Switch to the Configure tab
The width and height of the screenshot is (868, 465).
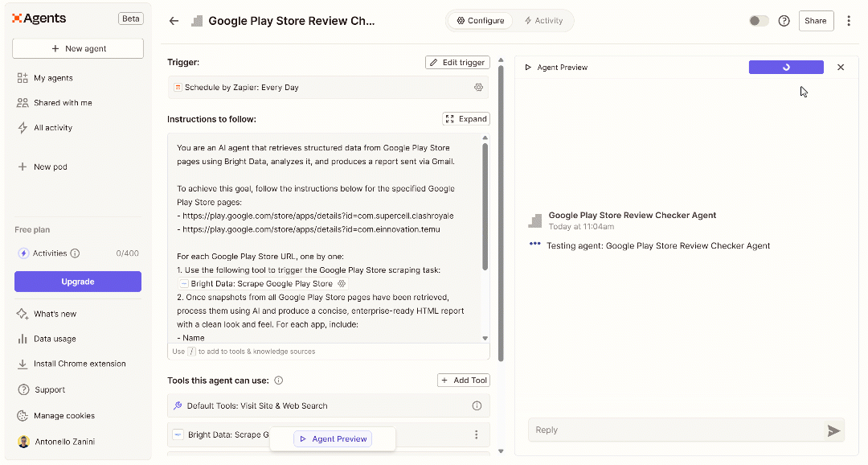point(481,21)
